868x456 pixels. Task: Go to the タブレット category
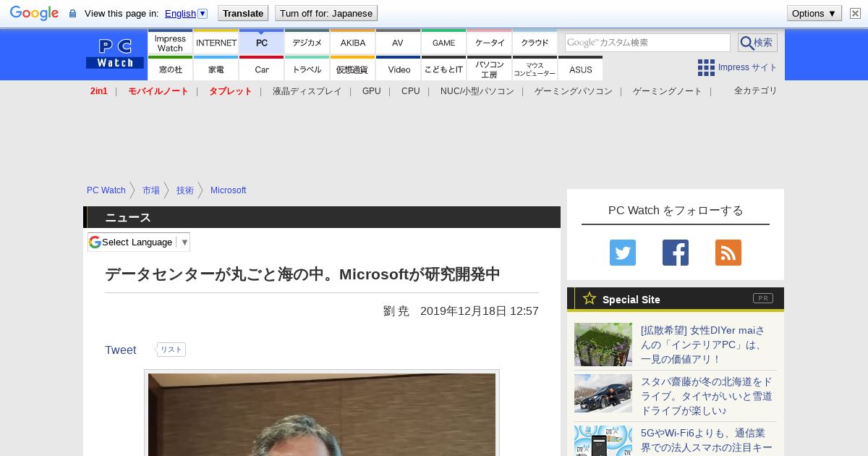[x=230, y=91]
